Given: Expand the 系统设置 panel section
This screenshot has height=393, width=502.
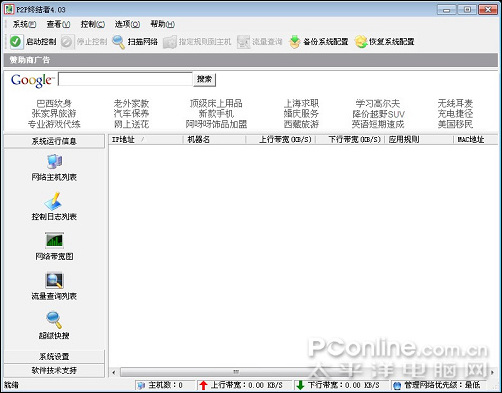Looking at the screenshot, I should pos(54,356).
